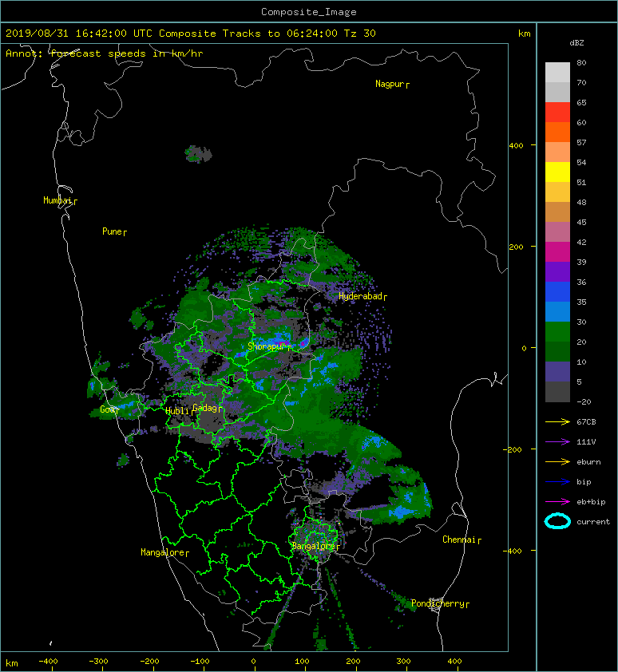Click the Composite_Image title text

309,12
